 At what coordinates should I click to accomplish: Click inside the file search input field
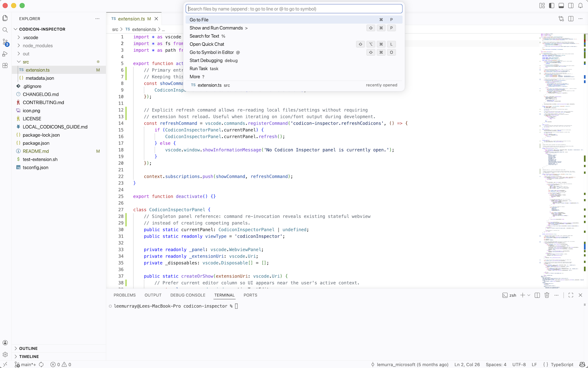point(293,9)
